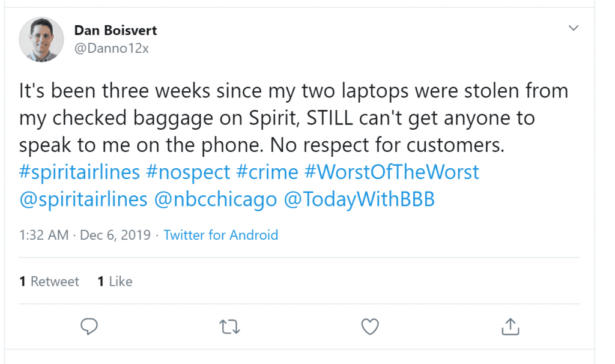This screenshot has width=615, height=364.
Task: Open Dan Boisvert's profile picture
Action: [41, 39]
